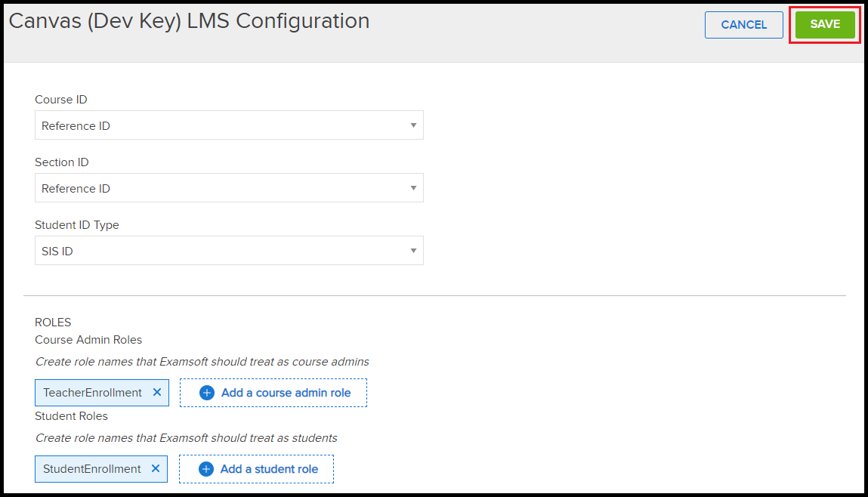
Task: Open the Student ID Type SIS ID selector
Action: pyautogui.click(x=229, y=250)
